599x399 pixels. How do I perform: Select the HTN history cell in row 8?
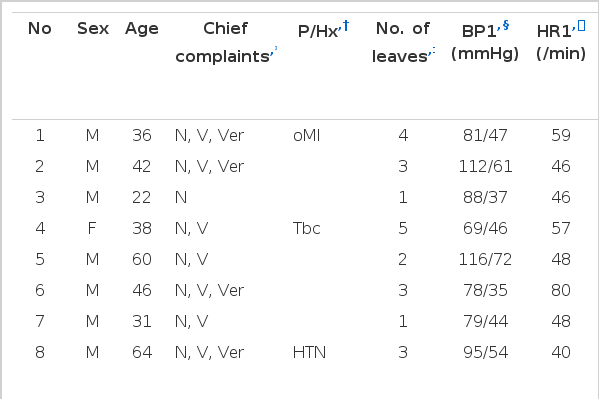(x=309, y=352)
